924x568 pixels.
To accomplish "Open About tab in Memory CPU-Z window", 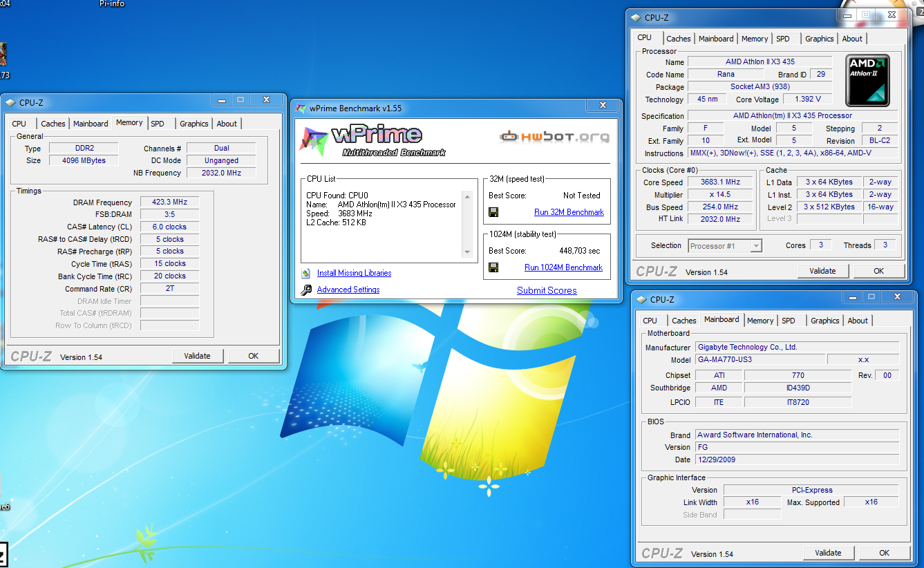I will pyautogui.click(x=227, y=124).
